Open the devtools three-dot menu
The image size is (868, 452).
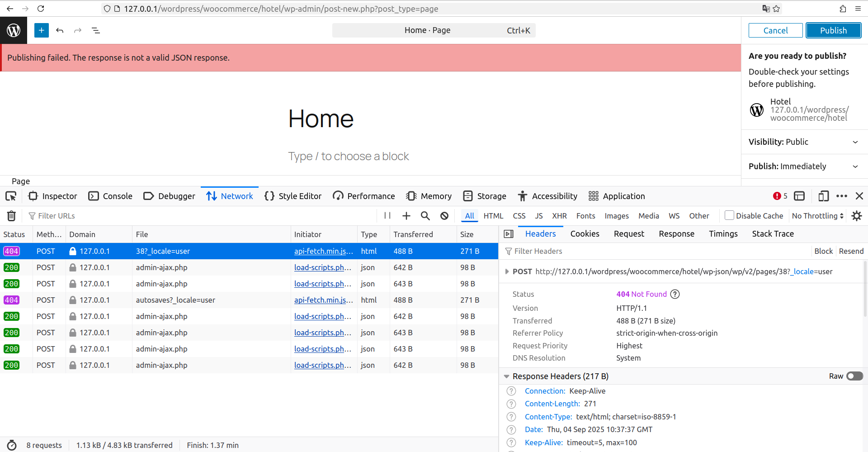tap(842, 196)
